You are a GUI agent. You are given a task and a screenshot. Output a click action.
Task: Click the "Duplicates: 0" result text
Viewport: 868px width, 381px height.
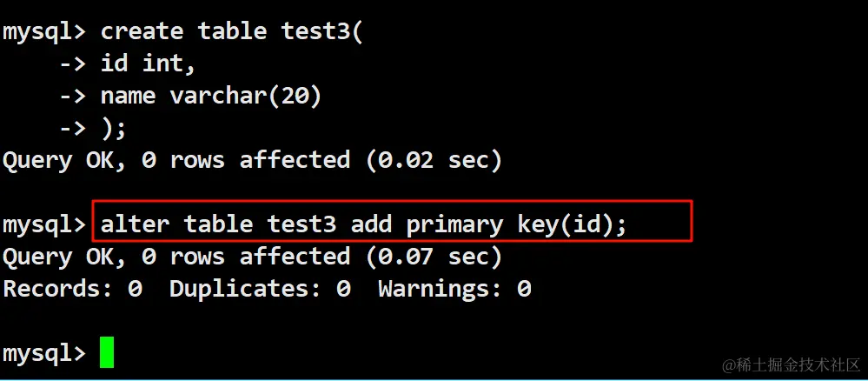[x=260, y=289]
